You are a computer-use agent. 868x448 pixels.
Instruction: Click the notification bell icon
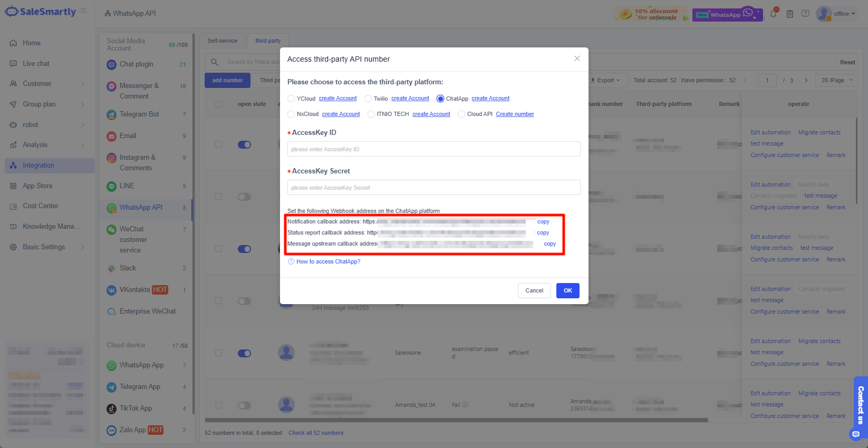point(773,14)
